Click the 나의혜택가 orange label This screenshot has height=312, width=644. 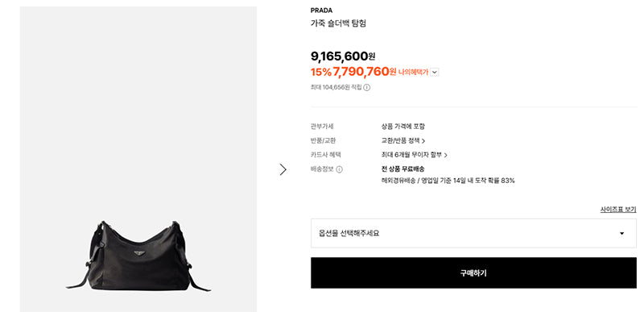coord(413,73)
